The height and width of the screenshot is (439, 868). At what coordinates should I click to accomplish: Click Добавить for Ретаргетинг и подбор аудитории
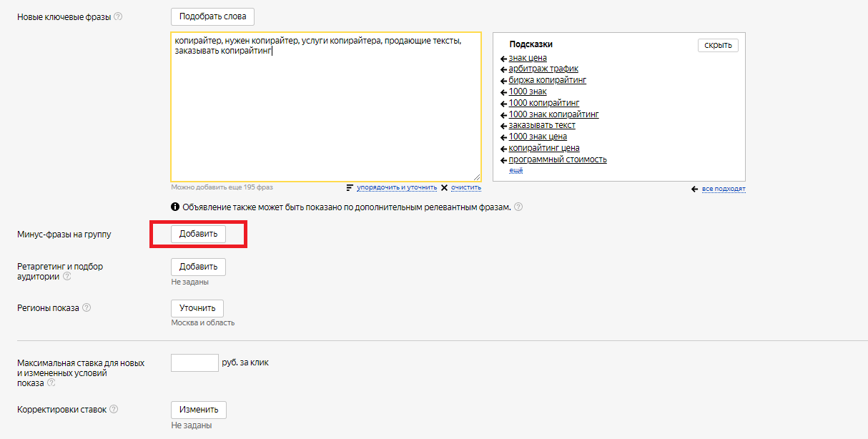[198, 267]
